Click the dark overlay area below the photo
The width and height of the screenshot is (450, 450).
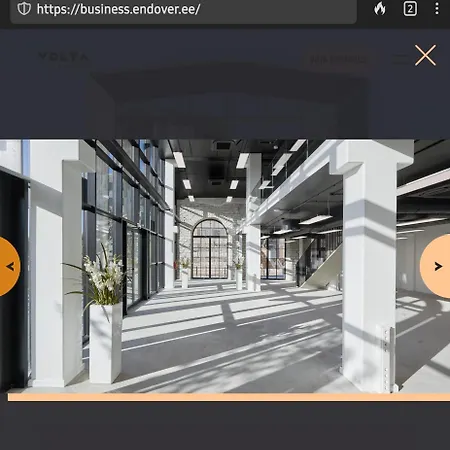pos(225,426)
